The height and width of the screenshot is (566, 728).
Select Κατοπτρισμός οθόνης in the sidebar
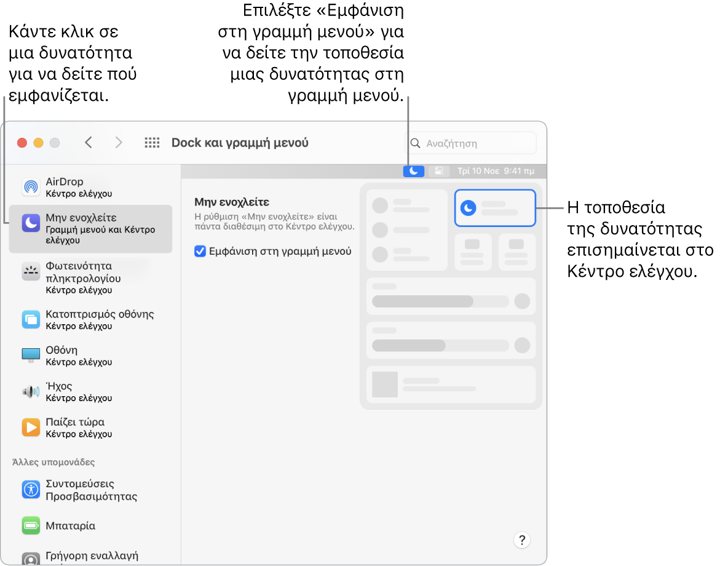pyautogui.click(x=90, y=320)
